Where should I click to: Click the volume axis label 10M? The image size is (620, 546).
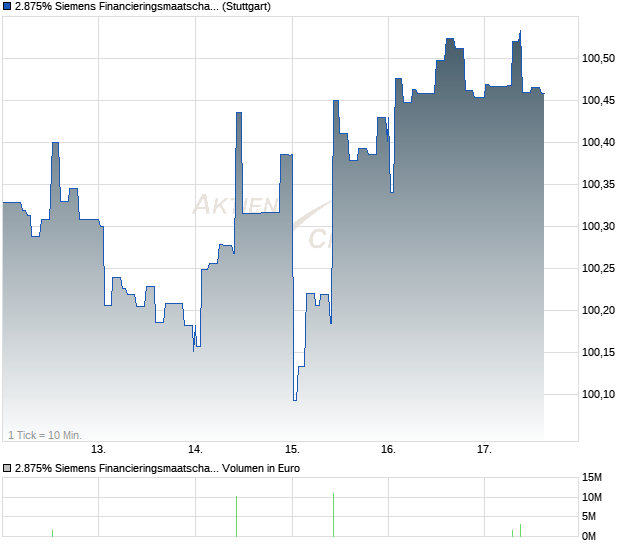(x=592, y=497)
